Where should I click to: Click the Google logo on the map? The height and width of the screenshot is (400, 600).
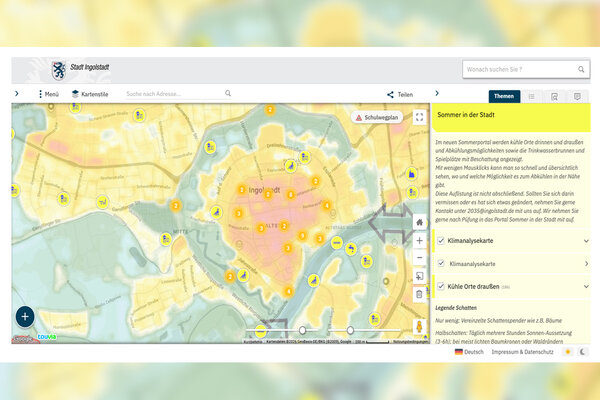(23, 339)
